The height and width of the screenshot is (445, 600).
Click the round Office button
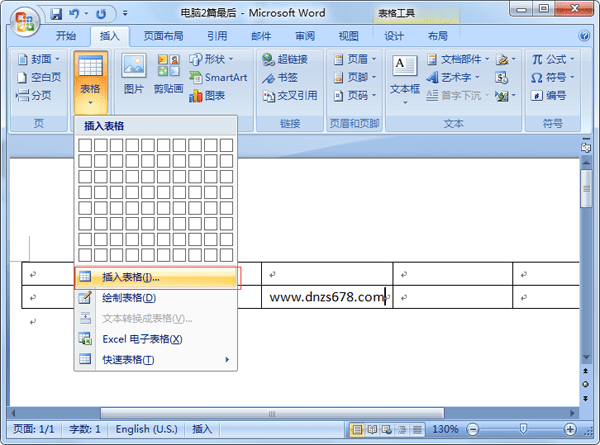pyautogui.click(x=25, y=23)
